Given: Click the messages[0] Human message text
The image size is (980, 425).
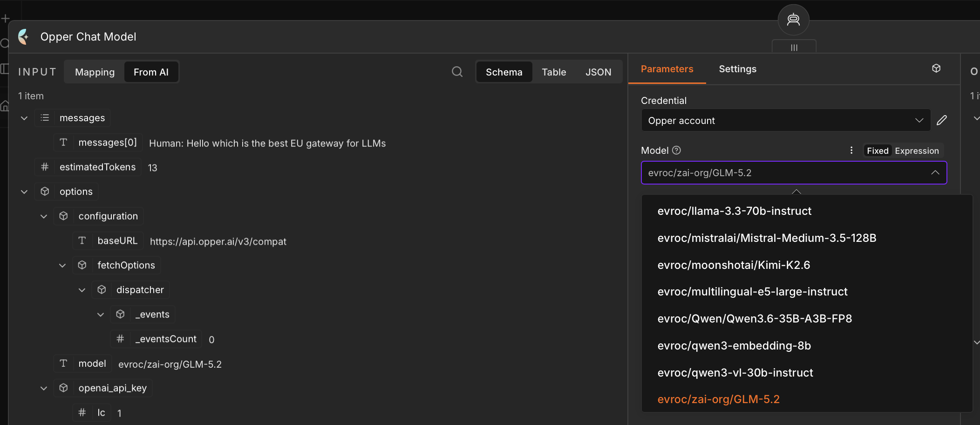Looking at the screenshot, I should pyautogui.click(x=267, y=143).
